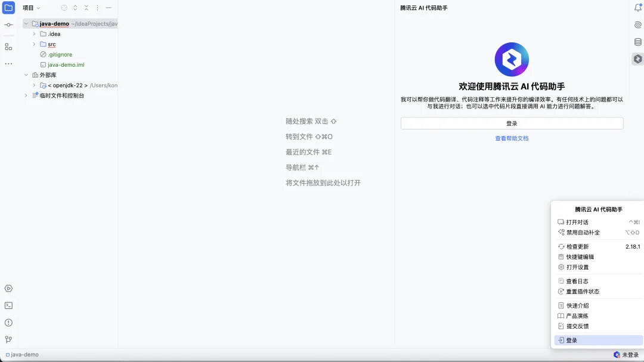Viewport: 644px width, 362px height.
Task: Click the large Tencent Cloud AI logo
Action: pos(512,60)
